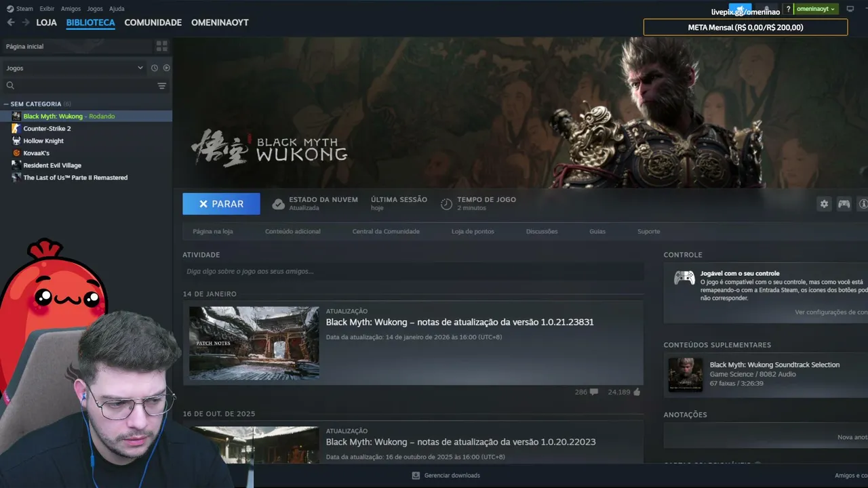Open the advanced library filter options icon

(161, 85)
